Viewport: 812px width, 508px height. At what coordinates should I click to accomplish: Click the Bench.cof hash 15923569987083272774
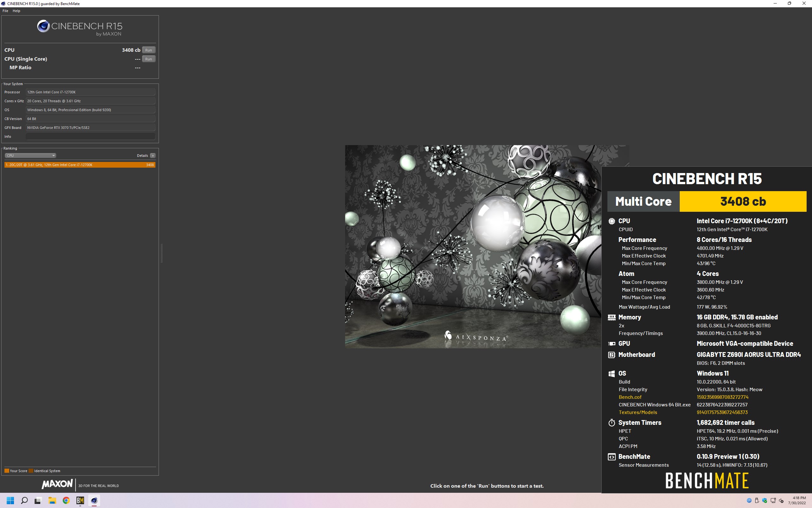(x=723, y=397)
